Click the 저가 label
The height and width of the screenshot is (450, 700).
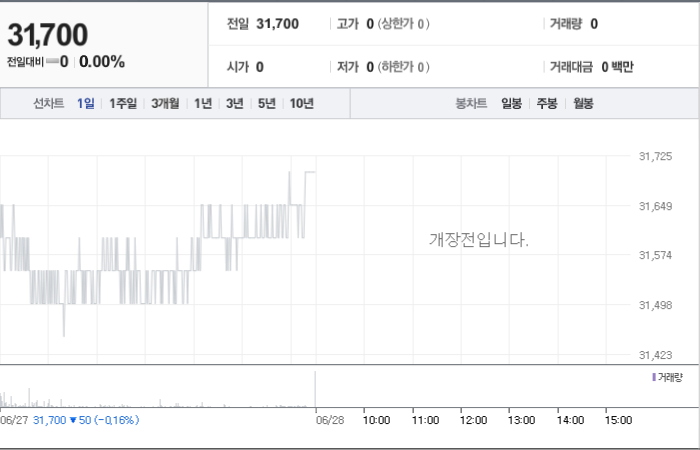348,67
